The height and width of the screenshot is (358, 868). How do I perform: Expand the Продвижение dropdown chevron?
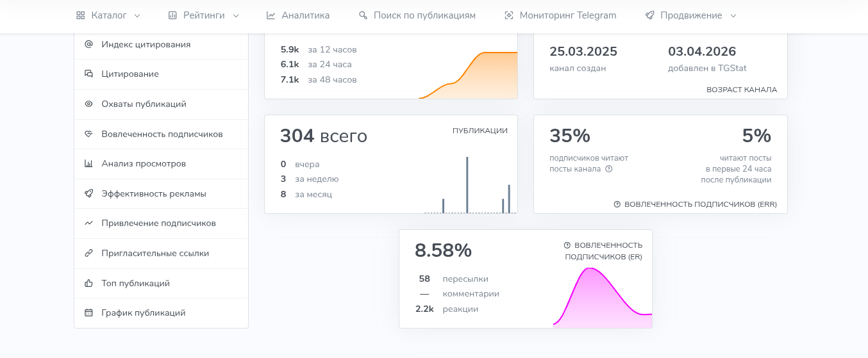pos(733,16)
